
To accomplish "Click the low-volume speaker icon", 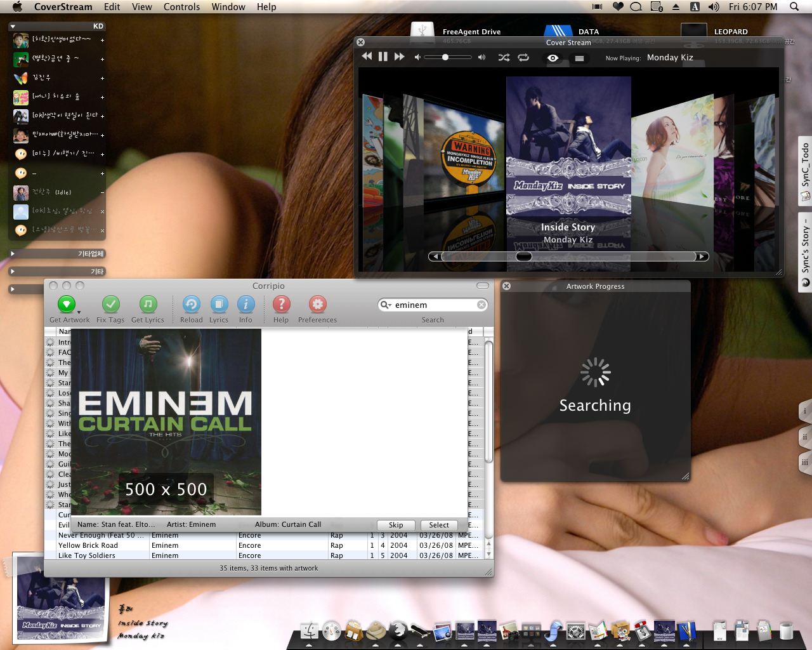I will pos(417,57).
